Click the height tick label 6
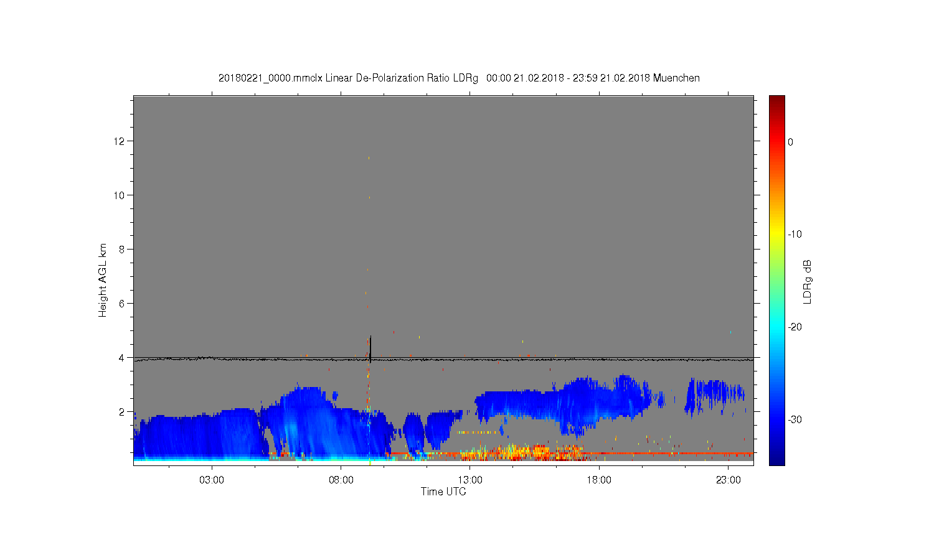 (122, 304)
